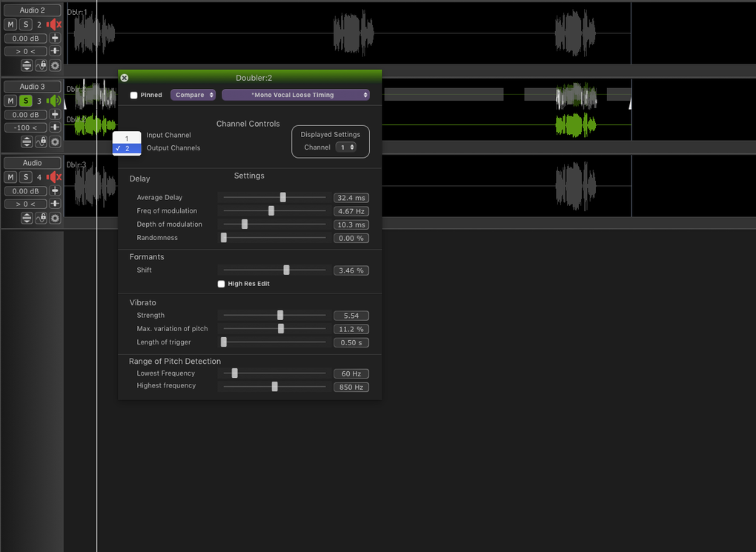Screen dimensions: 756x552
Task: Close the Doubler:2 plugin window
Action: click(125, 78)
